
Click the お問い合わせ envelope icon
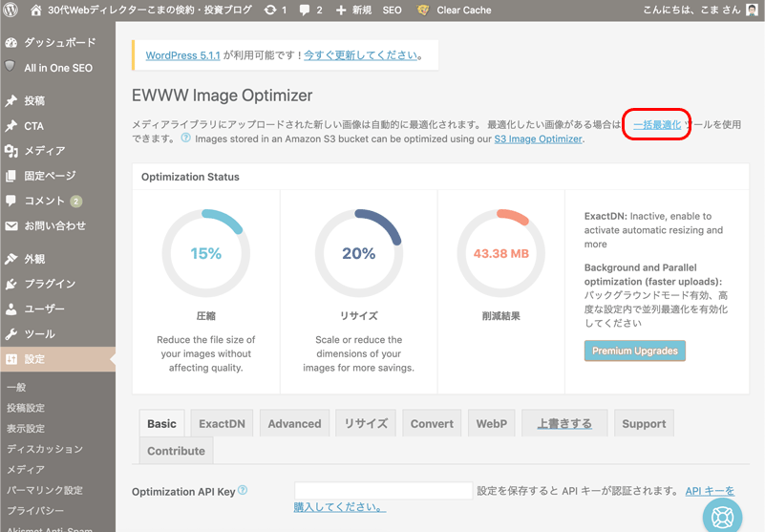click(11, 226)
